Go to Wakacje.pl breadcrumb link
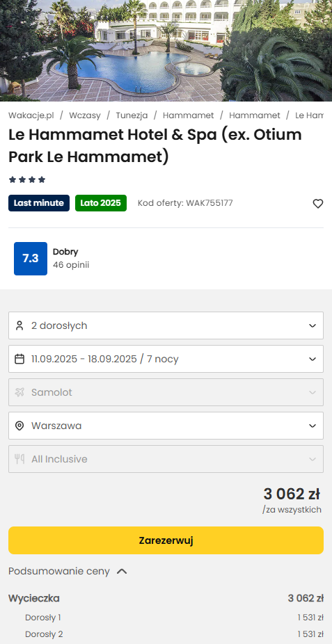The image size is (332, 644). [x=31, y=115]
